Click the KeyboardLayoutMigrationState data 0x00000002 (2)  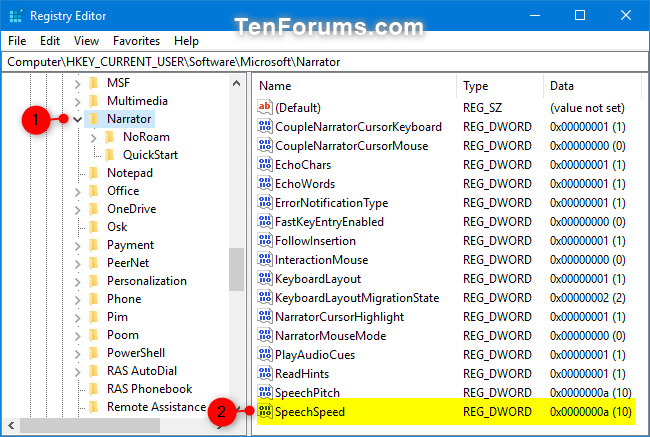[x=588, y=298]
